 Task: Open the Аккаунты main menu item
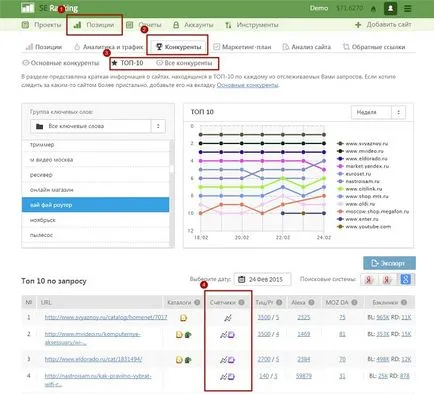point(193,25)
